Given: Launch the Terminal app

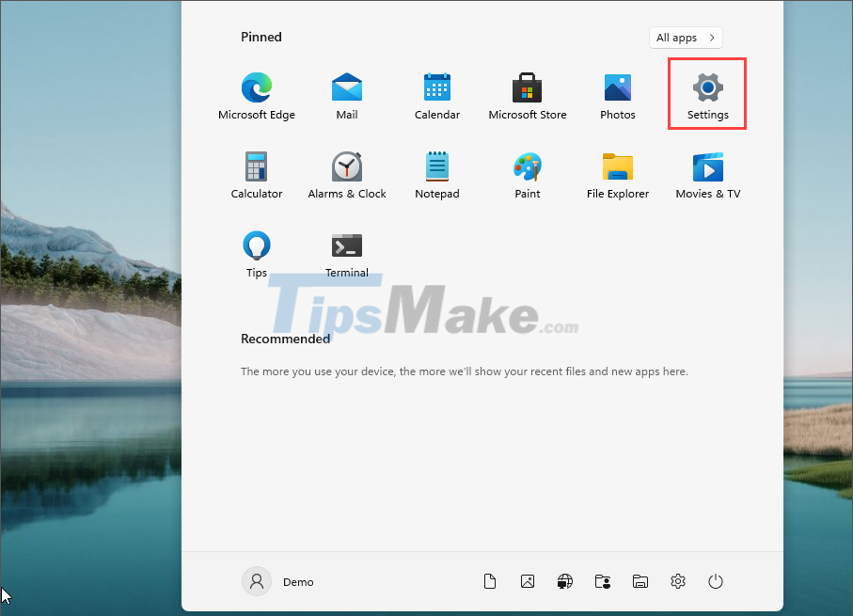Looking at the screenshot, I should point(346,252).
